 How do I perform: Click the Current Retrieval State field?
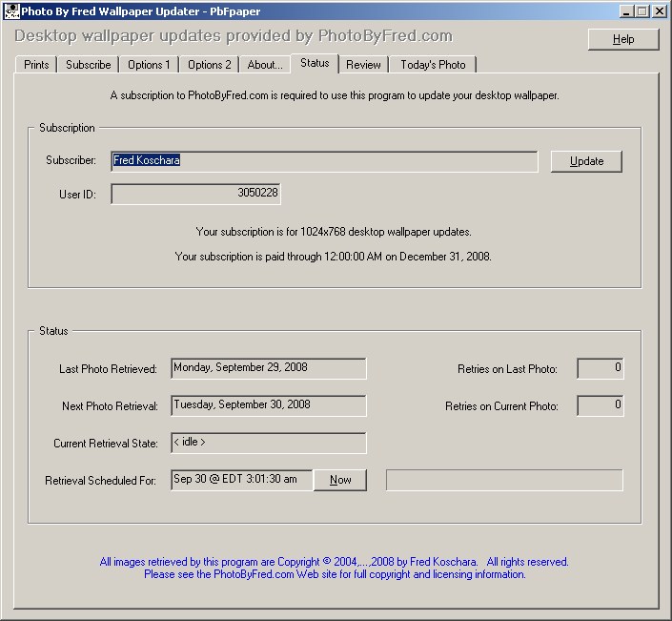click(x=269, y=443)
